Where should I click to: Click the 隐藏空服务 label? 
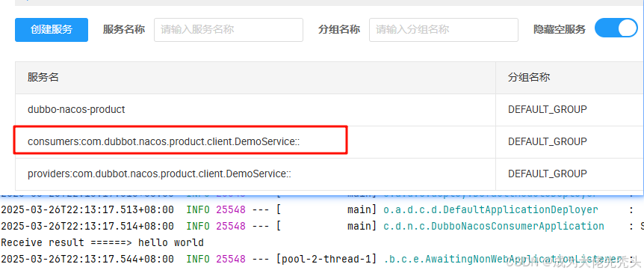point(560,30)
